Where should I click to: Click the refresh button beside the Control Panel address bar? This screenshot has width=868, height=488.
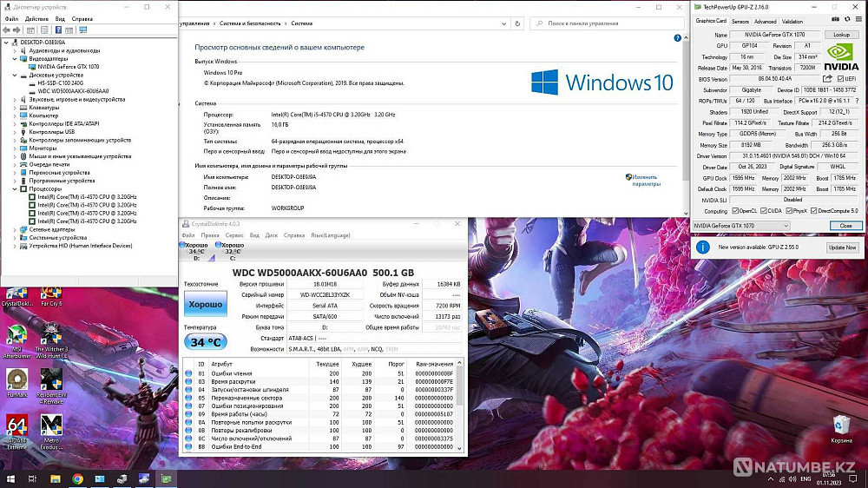[517, 23]
